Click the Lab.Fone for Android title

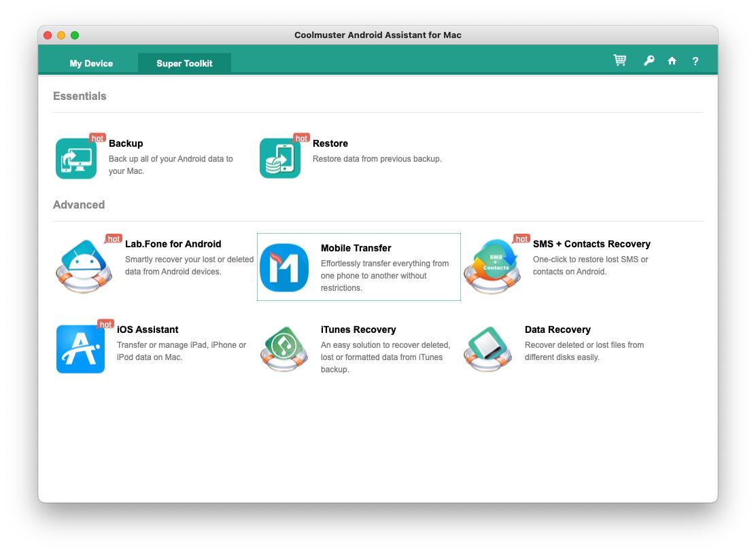pyautogui.click(x=173, y=244)
